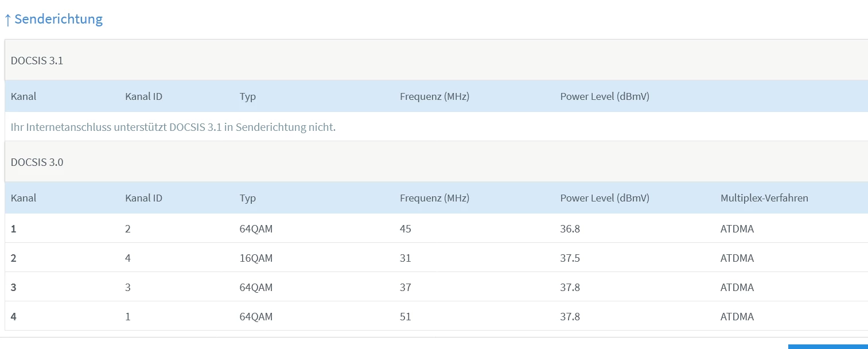Click the frequency value 45
The image size is (868, 349).
pos(406,229)
